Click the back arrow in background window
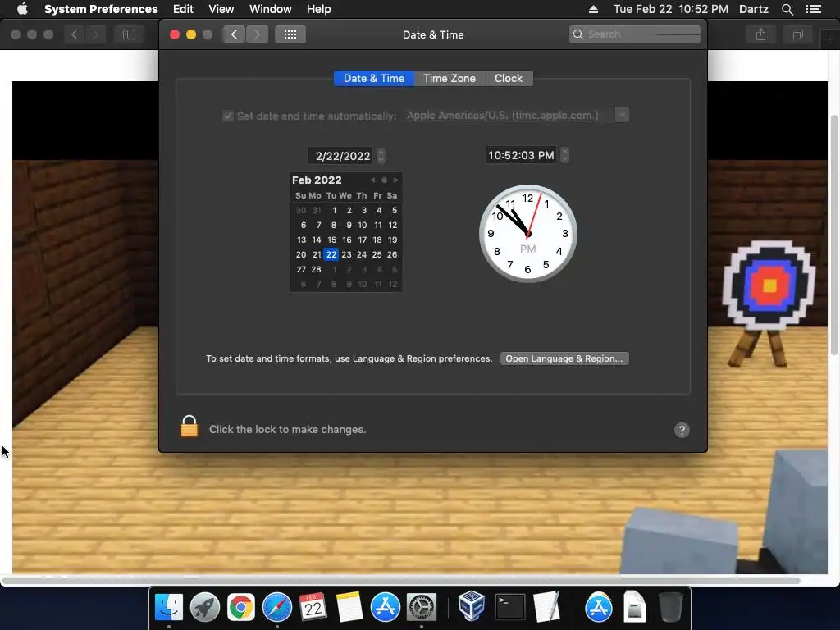This screenshot has width=840, height=630. click(74, 34)
